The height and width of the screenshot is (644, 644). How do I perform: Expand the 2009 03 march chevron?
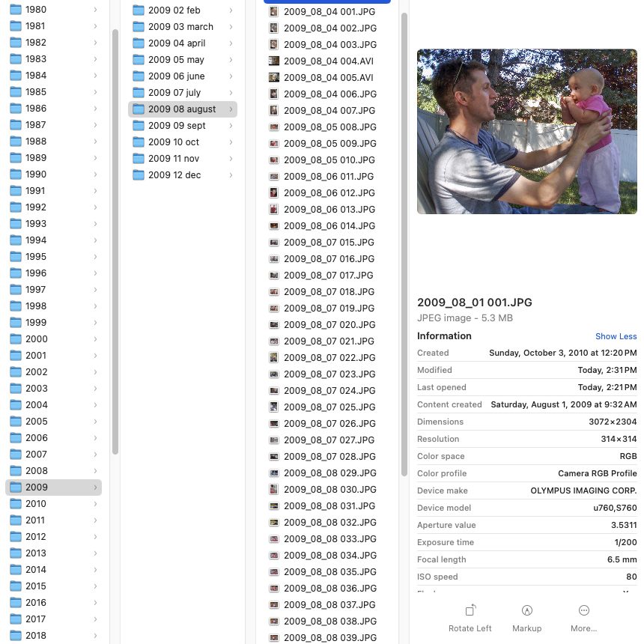231,27
